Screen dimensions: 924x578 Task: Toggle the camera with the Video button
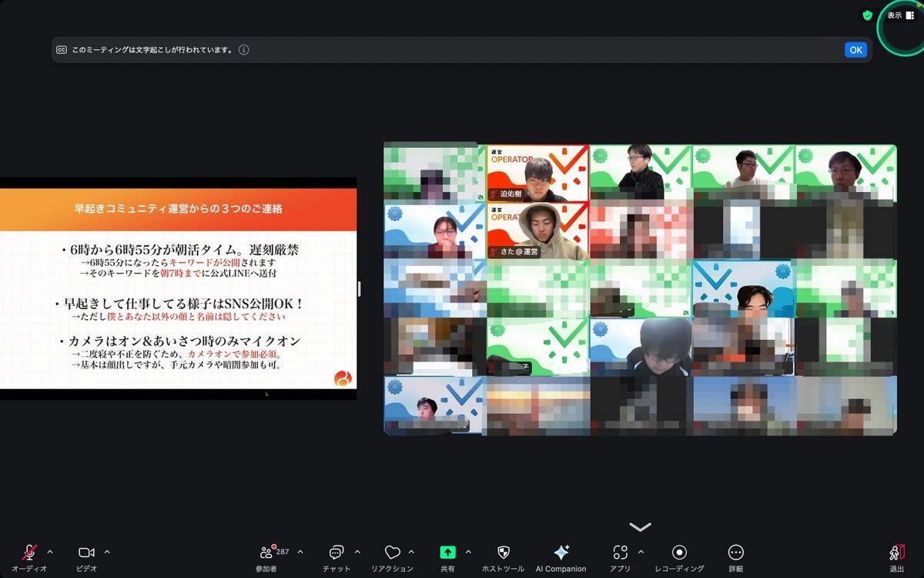[x=86, y=553]
